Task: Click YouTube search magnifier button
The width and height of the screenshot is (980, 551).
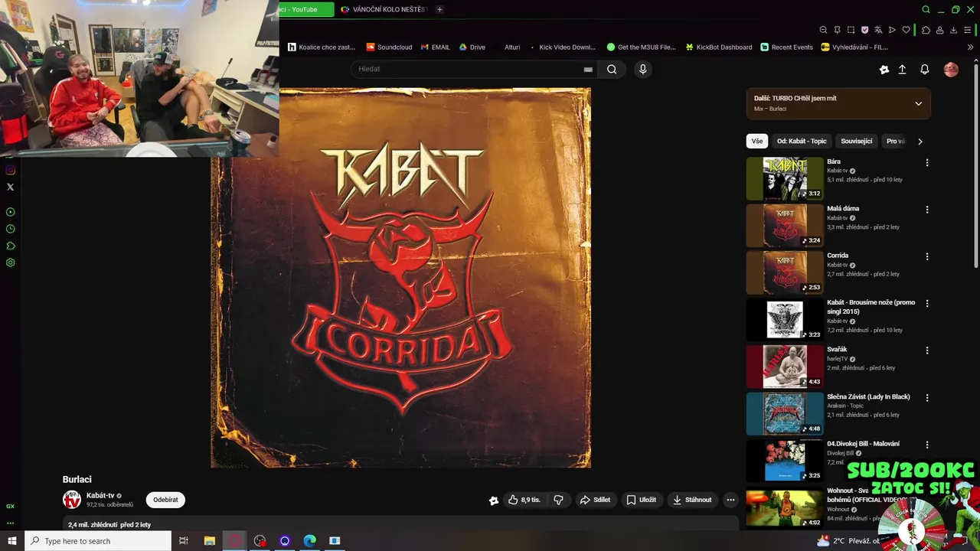Action: click(612, 69)
